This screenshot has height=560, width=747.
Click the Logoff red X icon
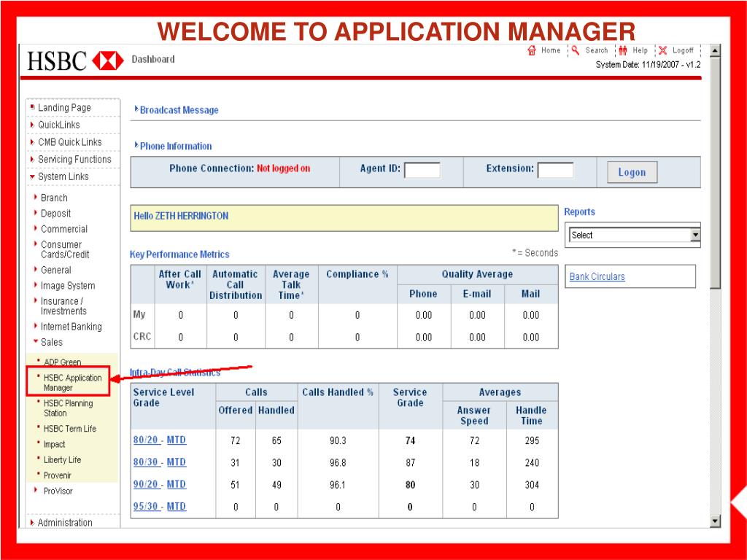662,50
